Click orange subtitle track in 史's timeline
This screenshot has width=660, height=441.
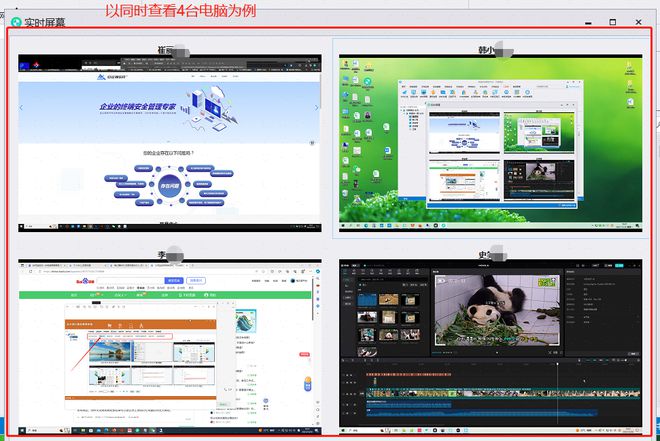click(x=408, y=374)
